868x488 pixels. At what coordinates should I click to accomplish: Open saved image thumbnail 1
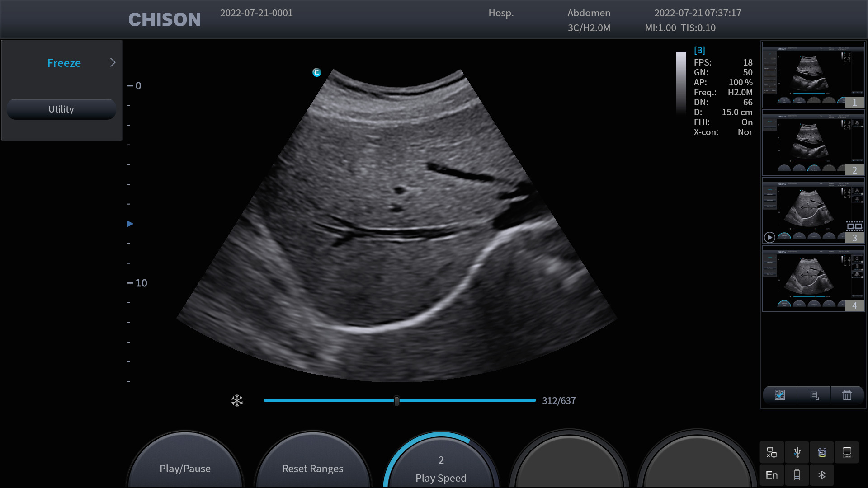pos(813,75)
